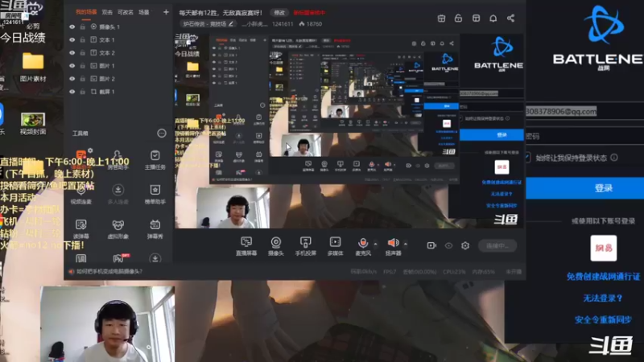
Task: Open the 读弹幕 tool
Action: tap(81, 229)
